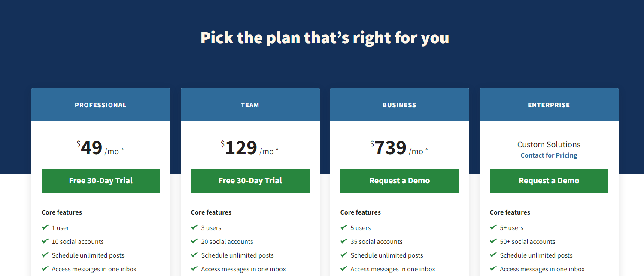Select the Enterprise plan header
The width and height of the screenshot is (644, 276).
pos(549,105)
